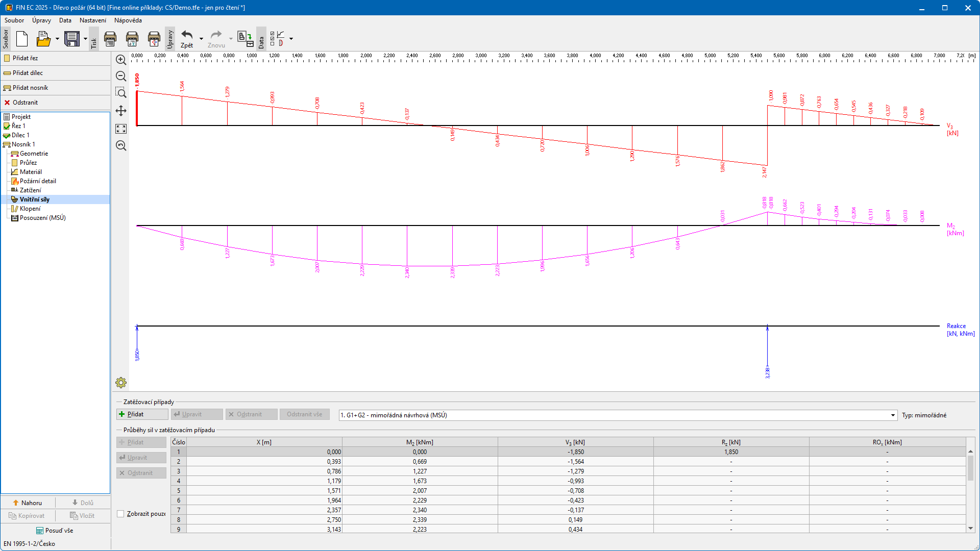Image resolution: width=980 pixels, height=551 pixels.
Task: Select the pan move arrows tool
Action: [x=121, y=111]
